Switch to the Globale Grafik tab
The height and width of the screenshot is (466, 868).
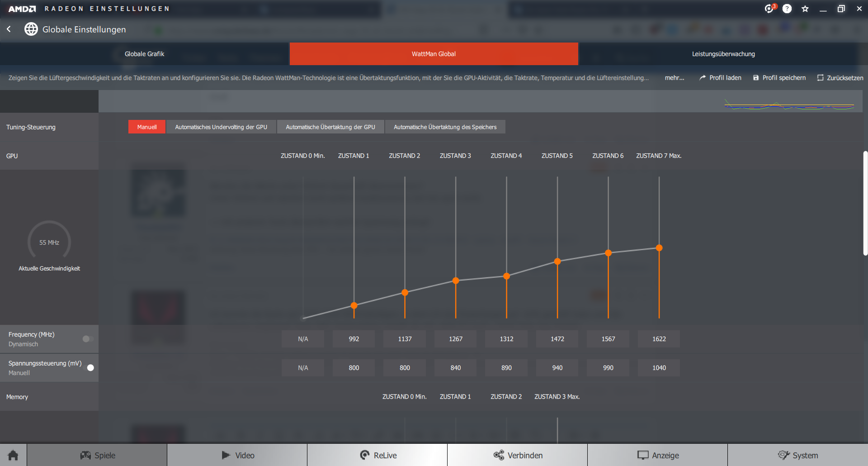(x=145, y=54)
